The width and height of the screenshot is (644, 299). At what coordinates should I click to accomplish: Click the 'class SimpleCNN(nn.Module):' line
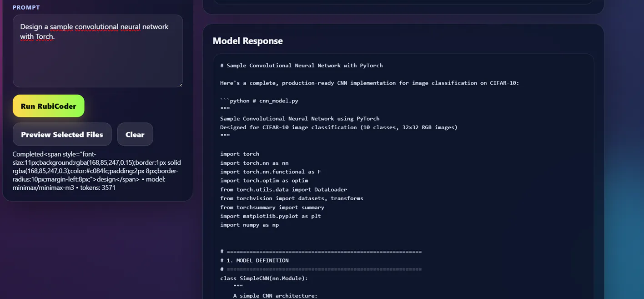(264, 278)
